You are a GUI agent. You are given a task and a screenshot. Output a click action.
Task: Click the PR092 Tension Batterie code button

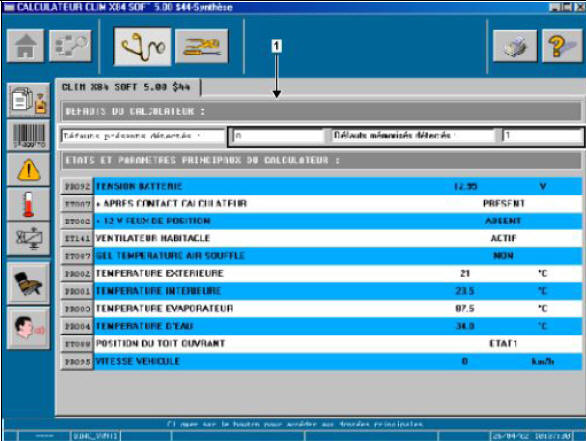[77, 186]
